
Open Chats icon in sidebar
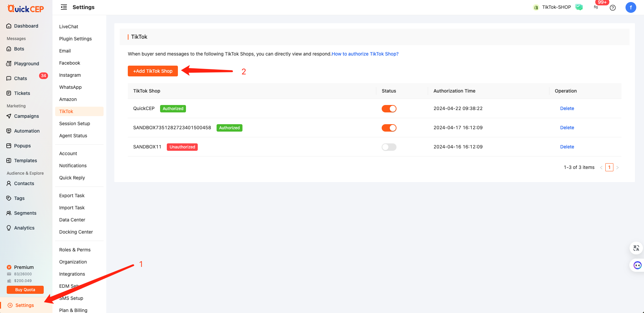pyautogui.click(x=9, y=78)
